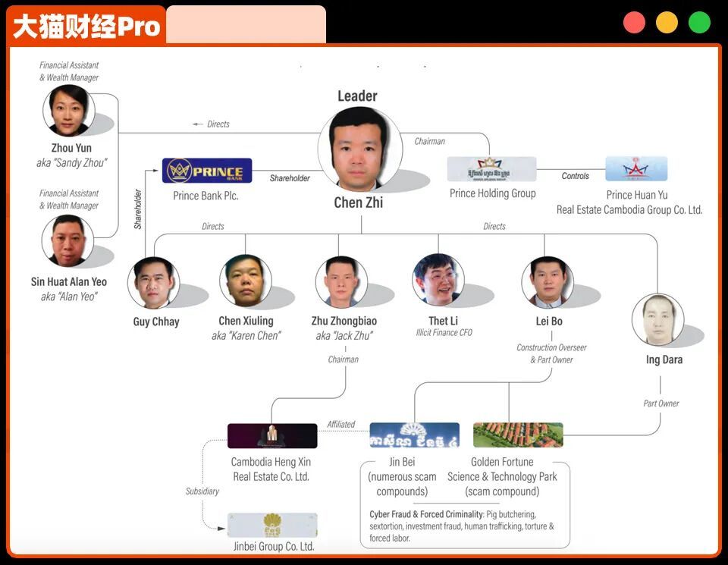The image size is (728, 565).
Task: Click "Financial Assistant & Wealth Manager" above Alan Yeo
Action: point(69,199)
